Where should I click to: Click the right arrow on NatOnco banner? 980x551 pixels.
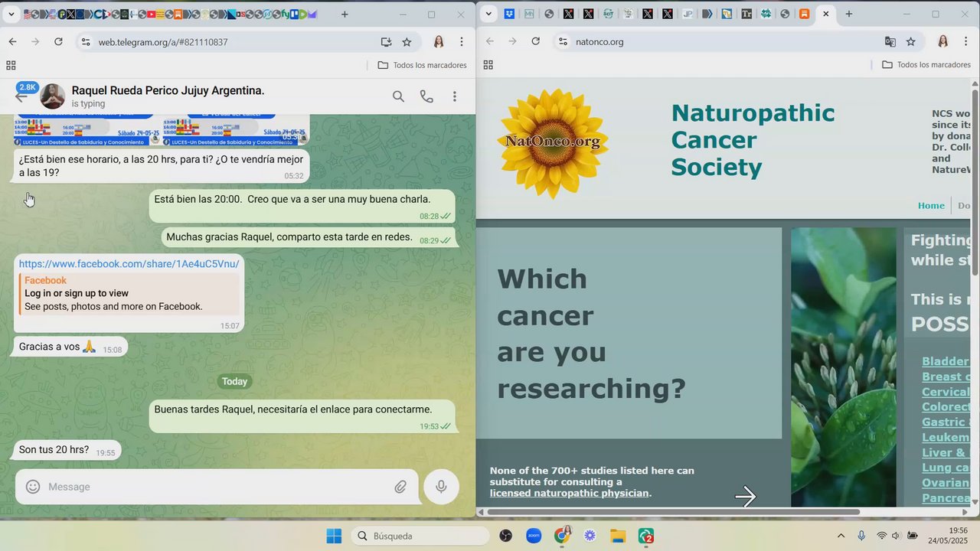[x=746, y=497]
